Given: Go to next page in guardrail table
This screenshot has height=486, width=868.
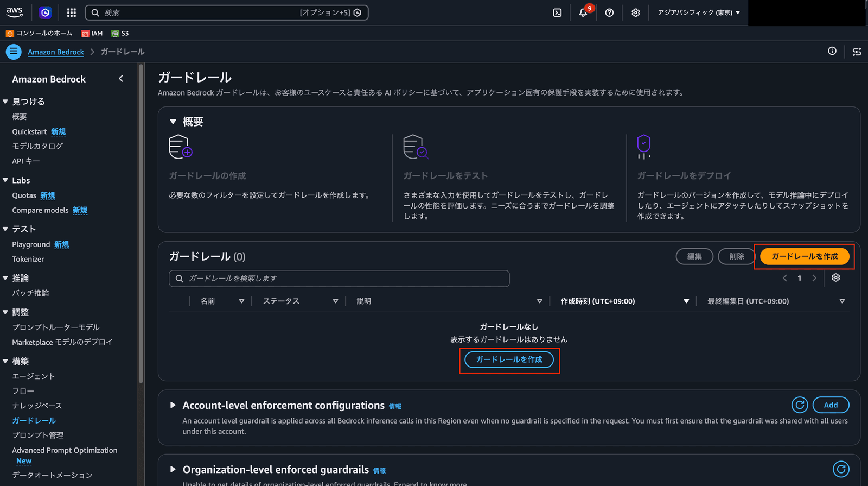Looking at the screenshot, I should pyautogui.click(x=814, y=278).
